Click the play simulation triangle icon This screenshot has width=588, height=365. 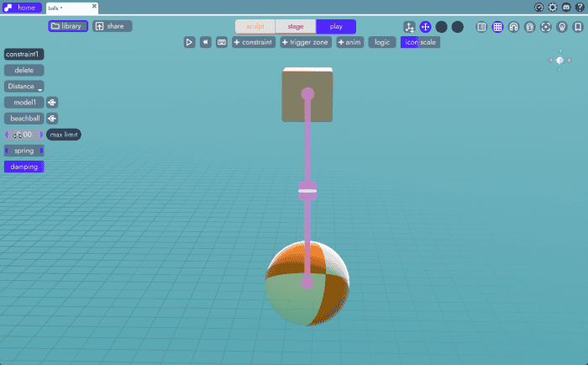tap(189, 42)
